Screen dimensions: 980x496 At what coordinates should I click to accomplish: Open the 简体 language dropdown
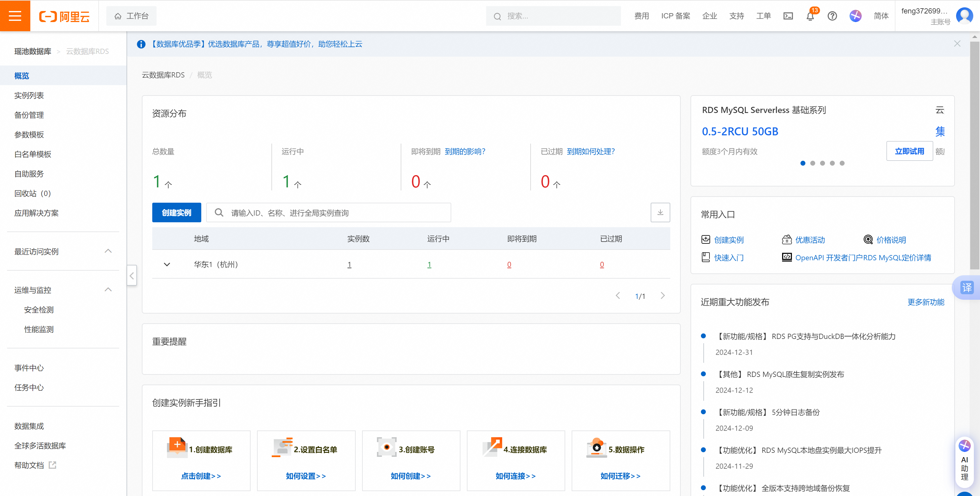coord(881,16)
